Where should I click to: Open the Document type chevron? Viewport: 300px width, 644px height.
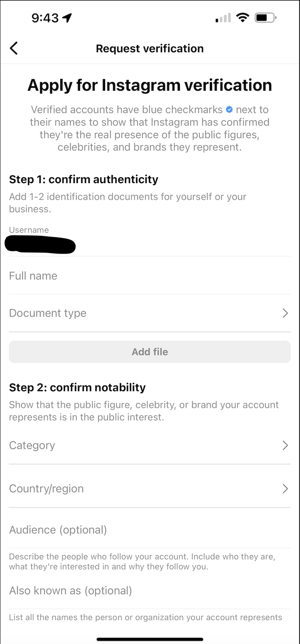(x=285, y=313)
